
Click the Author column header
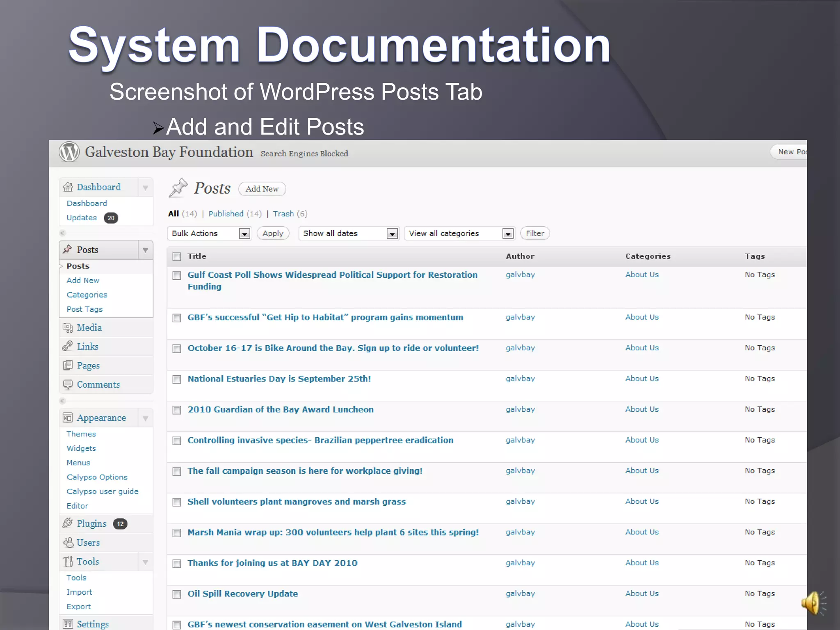520,256
